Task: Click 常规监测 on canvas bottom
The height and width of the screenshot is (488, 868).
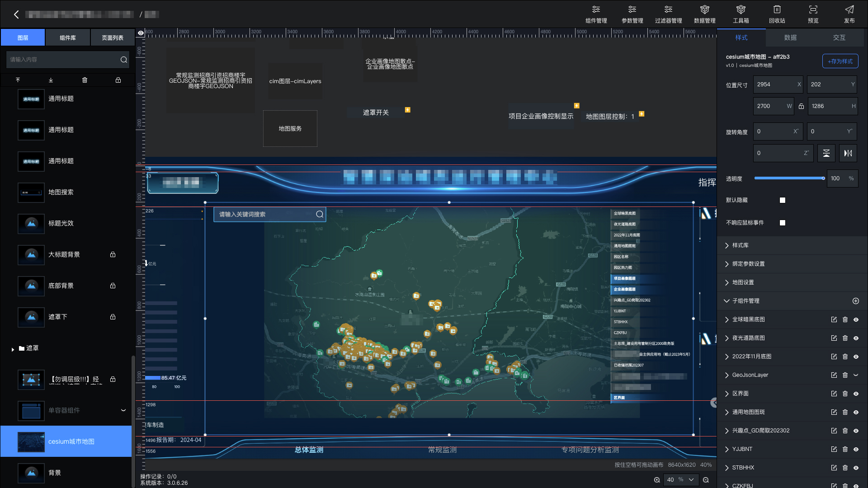Action: (x=442, y=450)
